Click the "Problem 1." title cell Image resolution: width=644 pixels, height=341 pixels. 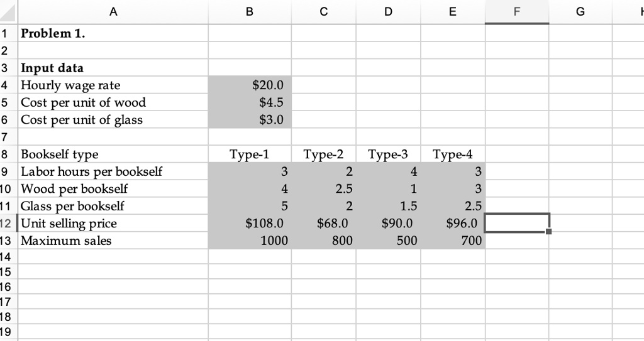click(x=113, y=33)
